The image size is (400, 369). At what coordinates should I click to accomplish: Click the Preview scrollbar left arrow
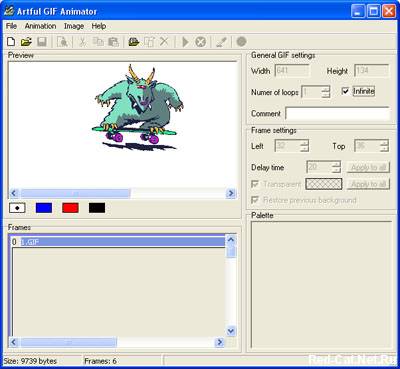(14, 193)
